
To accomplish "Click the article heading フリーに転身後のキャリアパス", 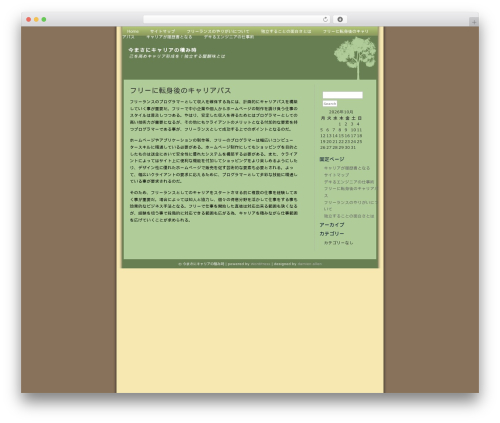I will click(180, 90).
